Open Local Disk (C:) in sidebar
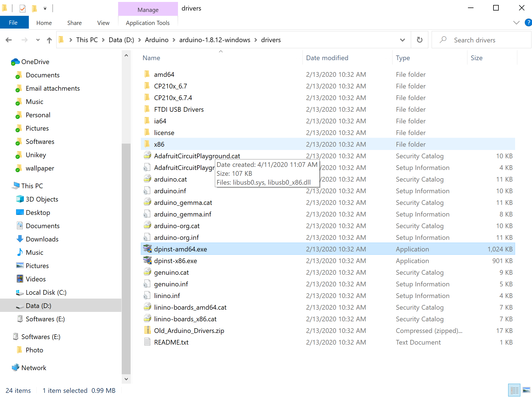 click(46, 292)
